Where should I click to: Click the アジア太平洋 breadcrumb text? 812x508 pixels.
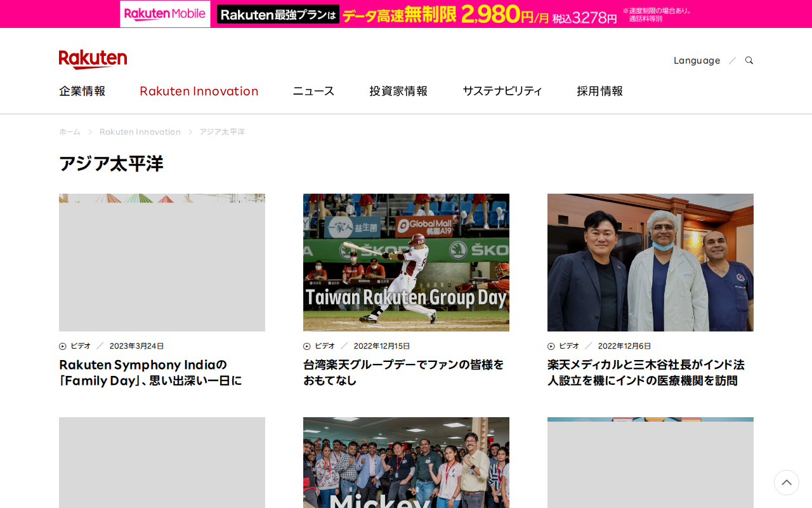pyautogui.click(x=222, y=131)
